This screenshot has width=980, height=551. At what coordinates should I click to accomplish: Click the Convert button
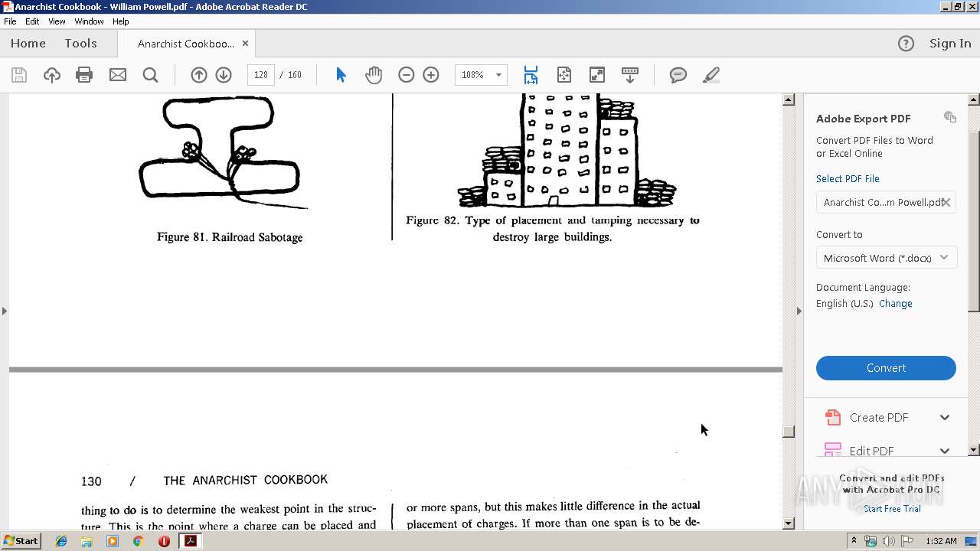pos(886,368)
